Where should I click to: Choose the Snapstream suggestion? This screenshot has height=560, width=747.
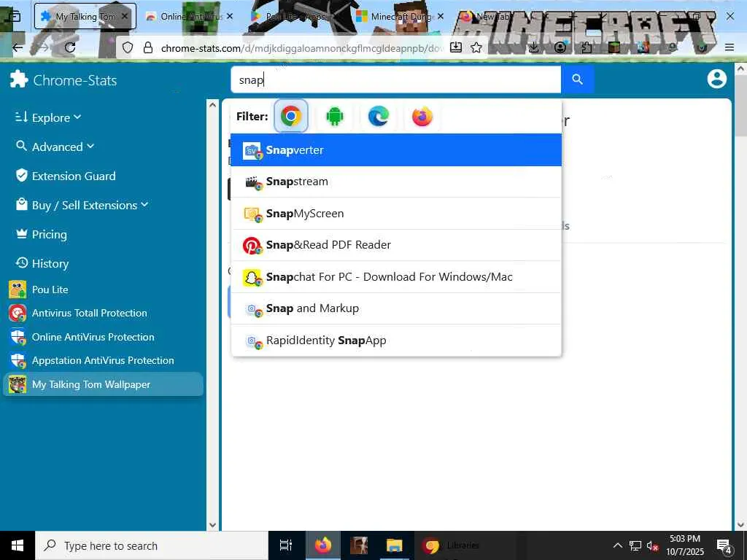click(x=396, y=182)
